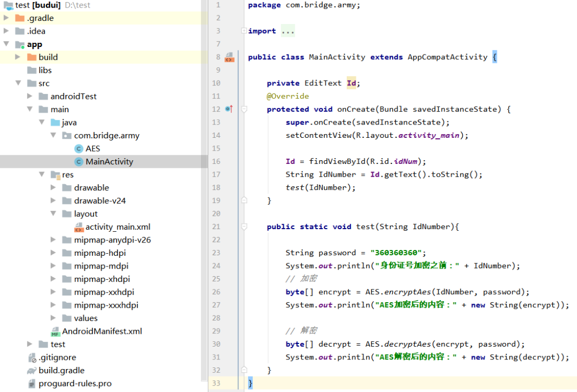Expand the build folder node
Screen dimensions: 577x392
(18, 57)
